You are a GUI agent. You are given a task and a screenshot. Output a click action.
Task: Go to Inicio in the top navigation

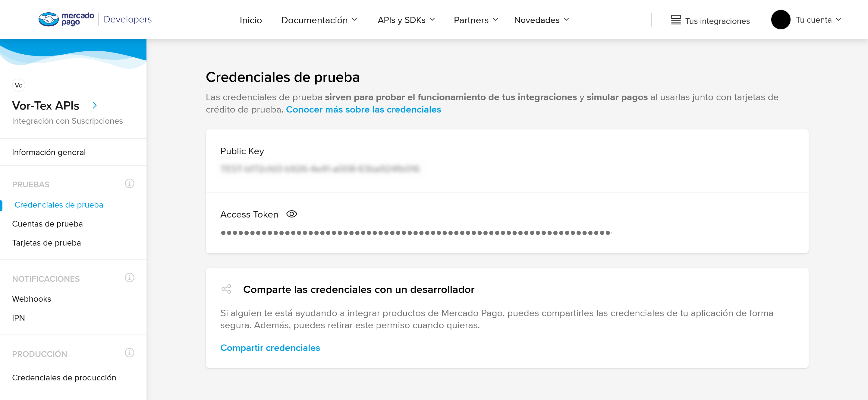250,20
